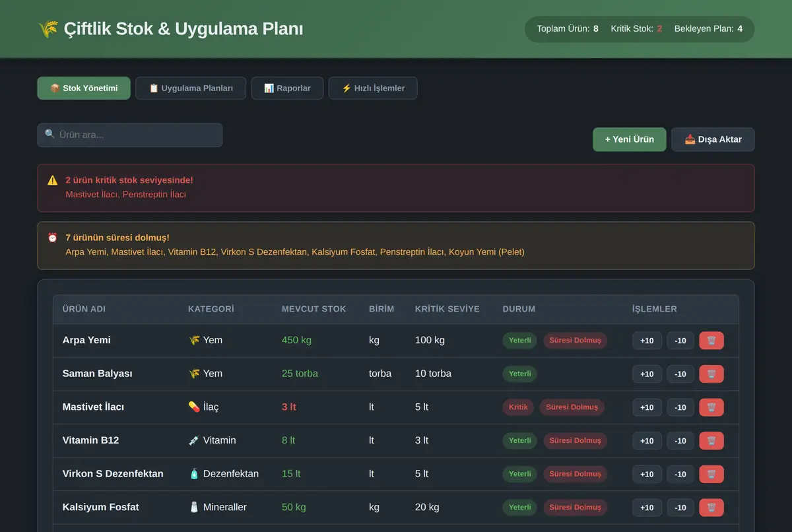Click the warning triangle icon in critical alert
The image size is (792, 532).
pyautogui.click(x=53, y=180)
